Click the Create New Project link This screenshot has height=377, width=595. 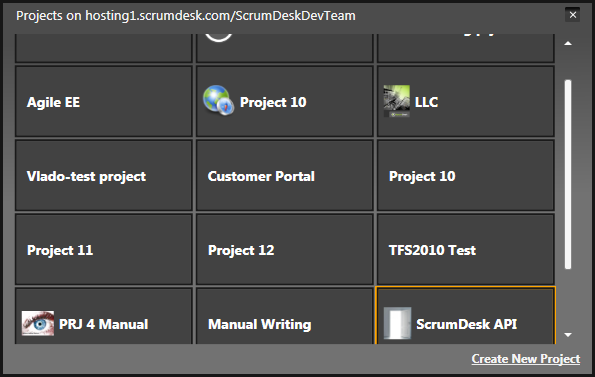click(x=526, y=359)
